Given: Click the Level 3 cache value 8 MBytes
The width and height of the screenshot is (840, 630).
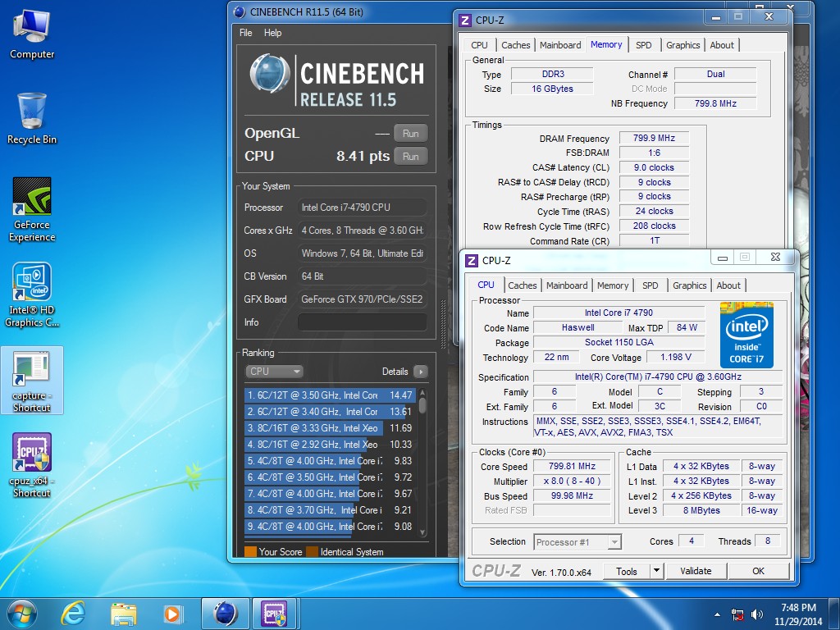Looking at the screenshot, I should pos(701,510).
